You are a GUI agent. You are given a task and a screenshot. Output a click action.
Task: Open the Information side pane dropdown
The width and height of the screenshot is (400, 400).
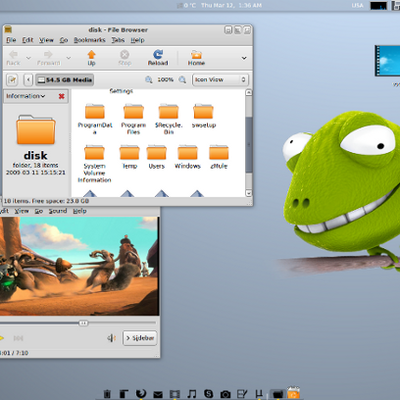[x=25, y=96]
